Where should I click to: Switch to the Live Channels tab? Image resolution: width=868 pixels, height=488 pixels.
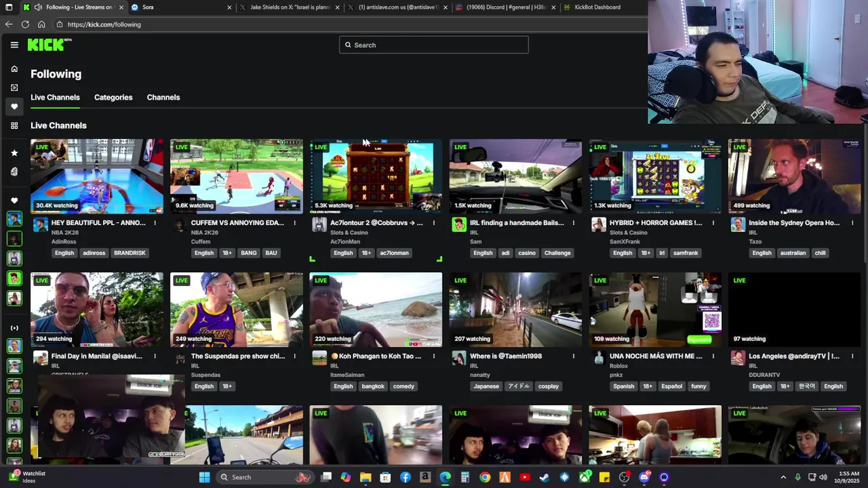(55, 98)
